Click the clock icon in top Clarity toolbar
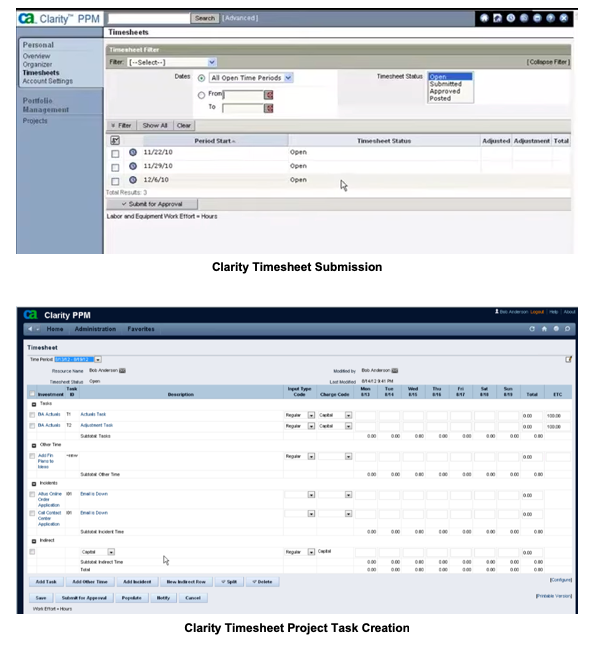 click(x=511, y=18)
